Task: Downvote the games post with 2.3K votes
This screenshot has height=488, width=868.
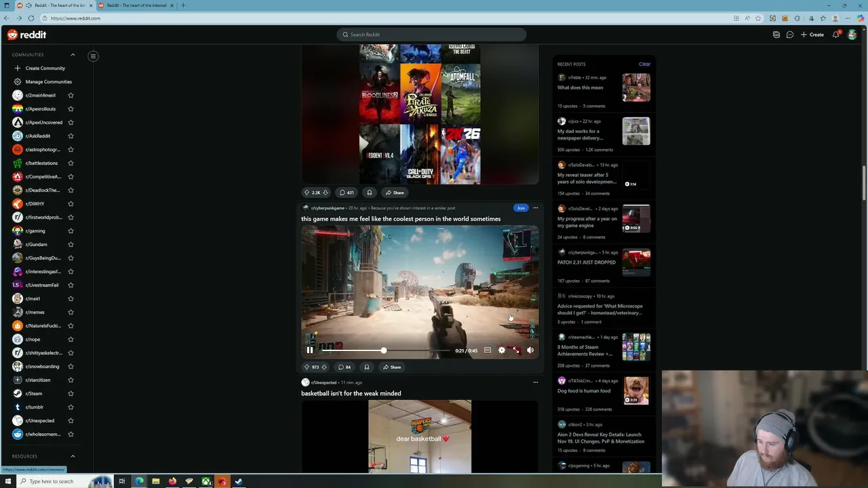Action: [x=325, y=192]
